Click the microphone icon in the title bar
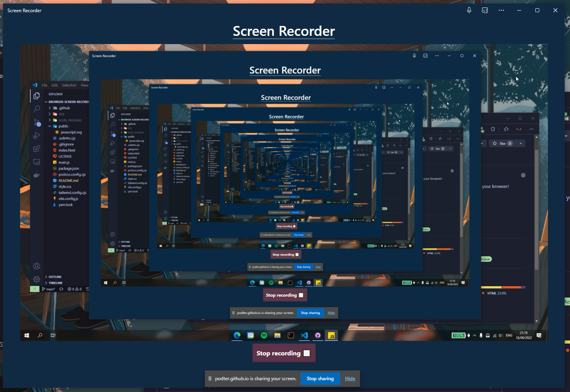This screenshot has height=392, width=570. tap(469, 10)
